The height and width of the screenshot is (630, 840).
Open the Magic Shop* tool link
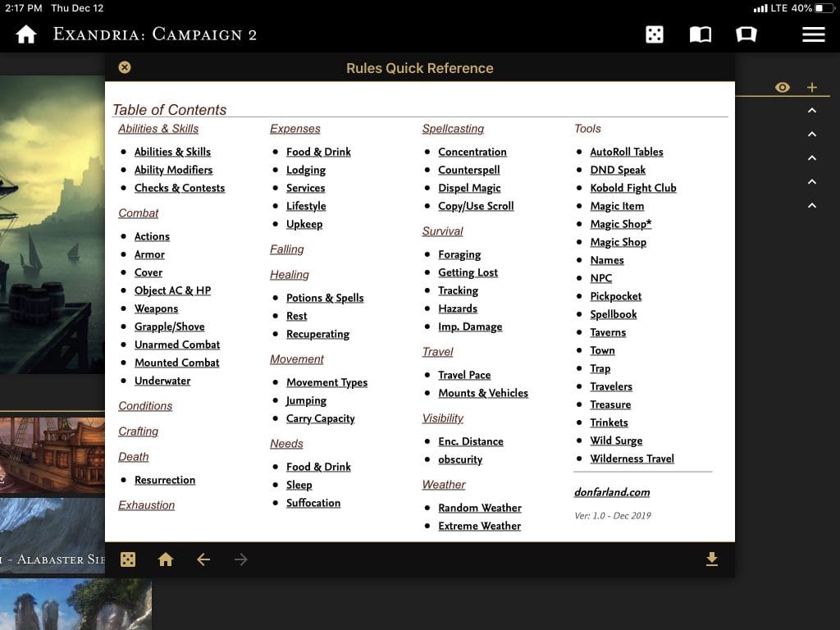(620, 224)
